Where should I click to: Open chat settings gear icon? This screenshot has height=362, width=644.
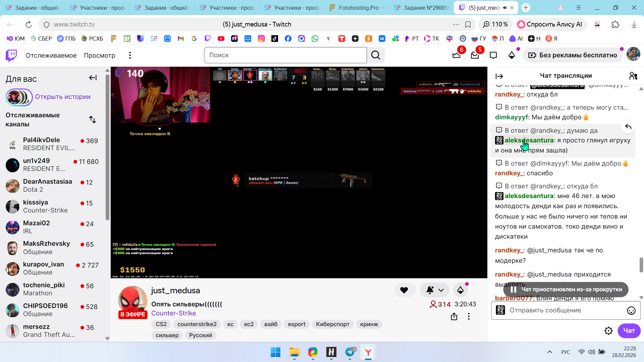point(608,331)
